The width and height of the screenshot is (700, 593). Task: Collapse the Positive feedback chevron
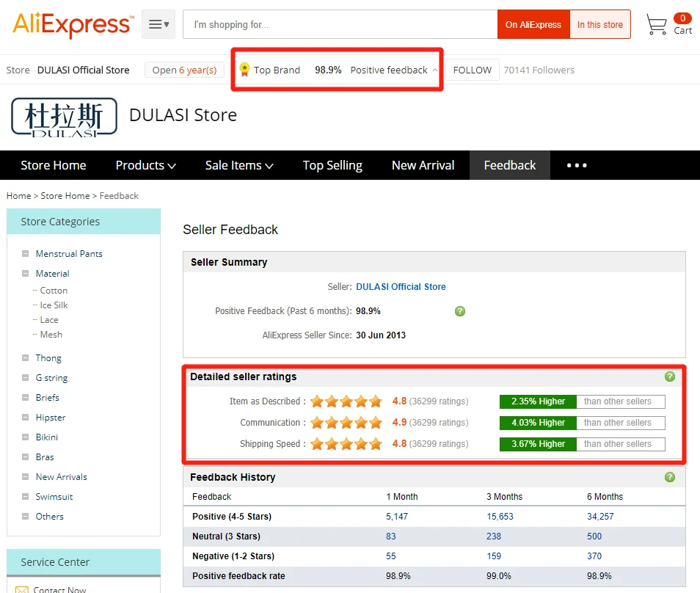point(435,70)
